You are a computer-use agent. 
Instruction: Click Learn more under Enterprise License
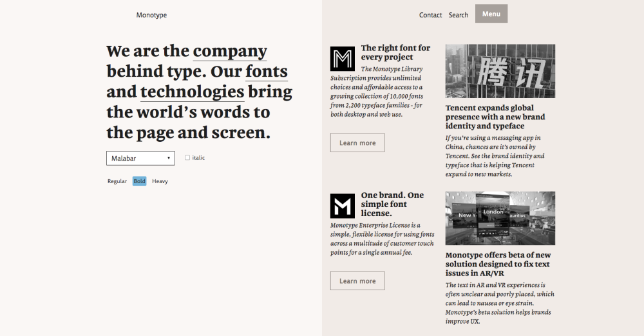[357, 281]
